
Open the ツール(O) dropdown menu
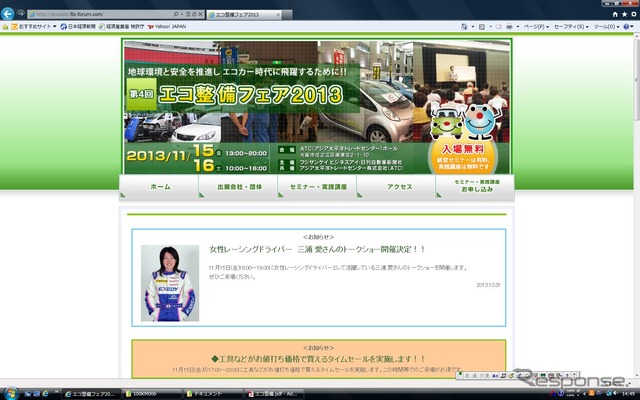pyautogui.click(x=606, y=27)
